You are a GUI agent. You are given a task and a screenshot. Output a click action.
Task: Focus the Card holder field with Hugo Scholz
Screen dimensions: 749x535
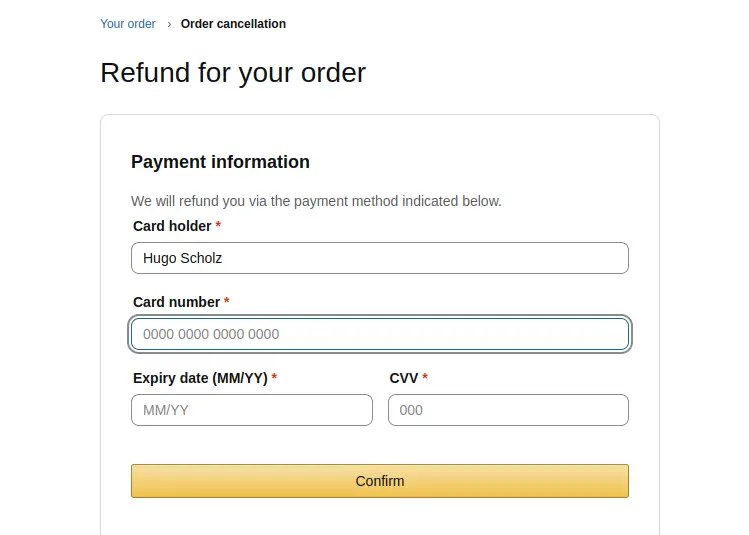[380, 258]
